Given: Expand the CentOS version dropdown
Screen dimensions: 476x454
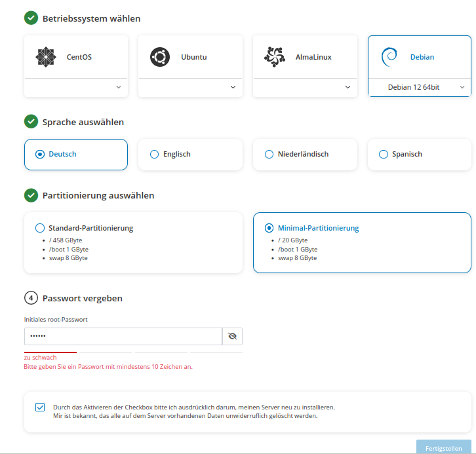Looking at the screenshot, I should 76,87.
